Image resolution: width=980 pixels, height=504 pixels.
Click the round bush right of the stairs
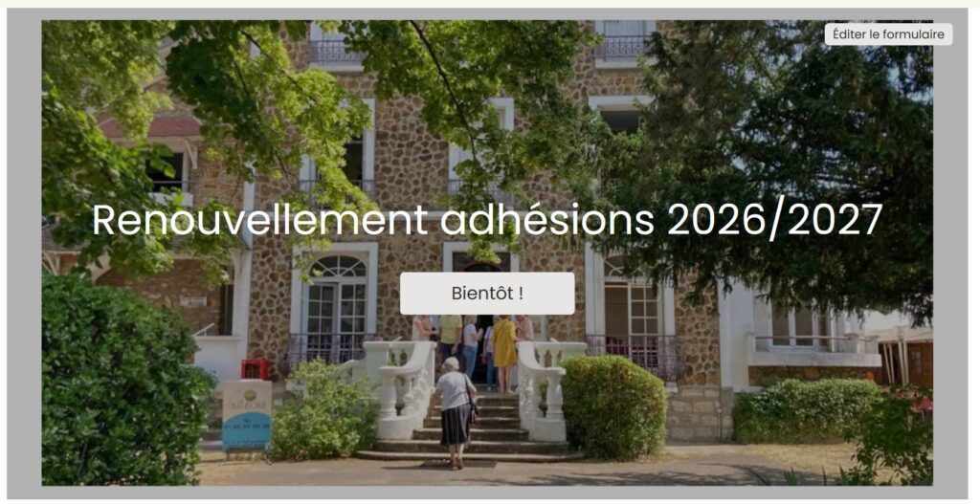(x=613, y=406)
